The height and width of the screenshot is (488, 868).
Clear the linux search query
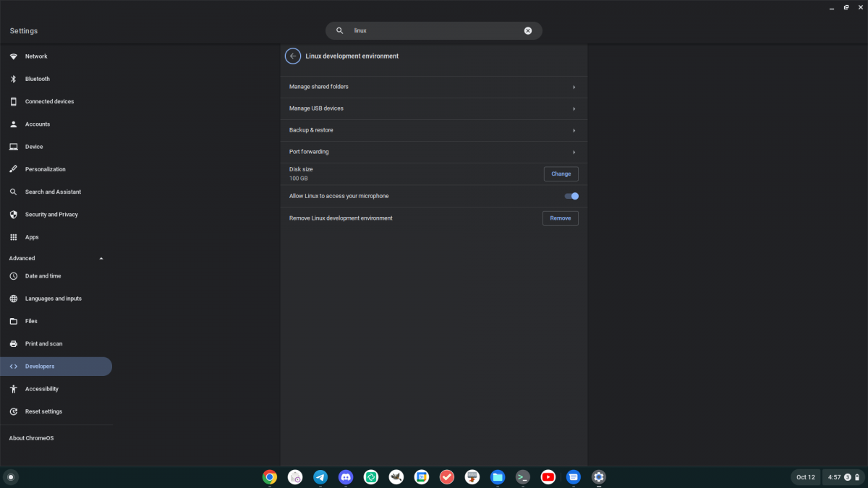527,30
